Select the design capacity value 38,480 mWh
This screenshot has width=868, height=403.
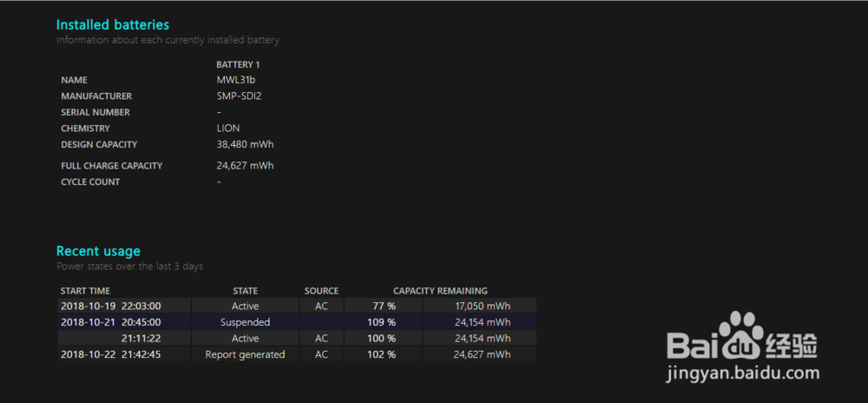pos(245,144)
